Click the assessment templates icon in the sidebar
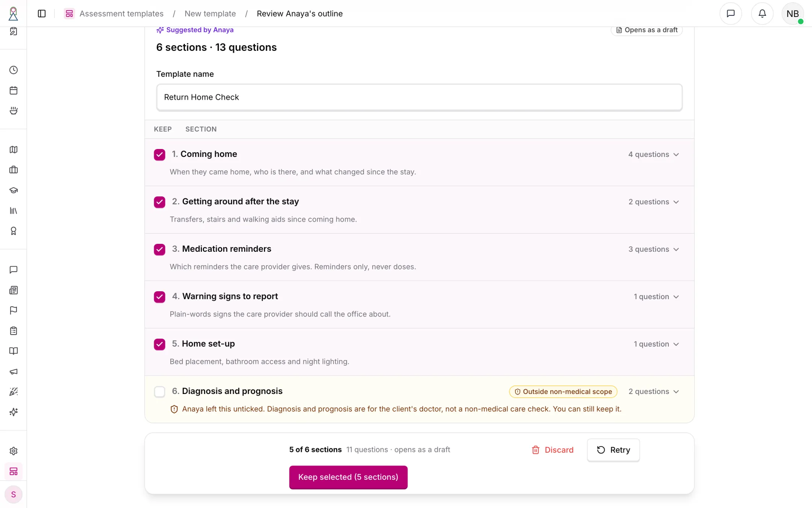 click(14, 471)
